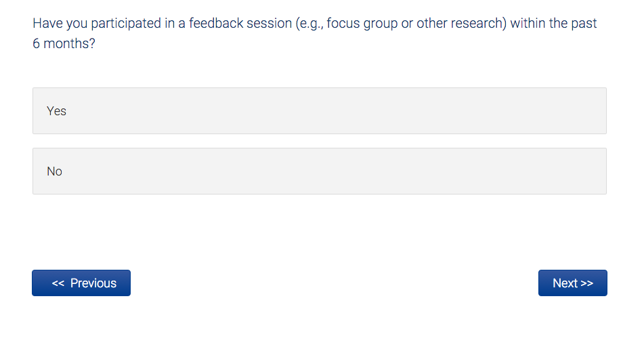Screen dimensions: 644x347
Task: Click the Next >> button
Action: (x=572, y=283)
